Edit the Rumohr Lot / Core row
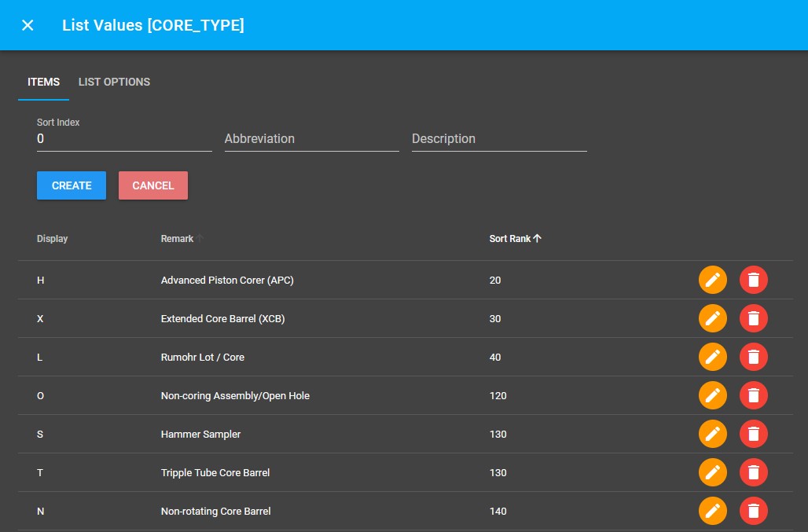808x532 pixels. coord(712,357)
